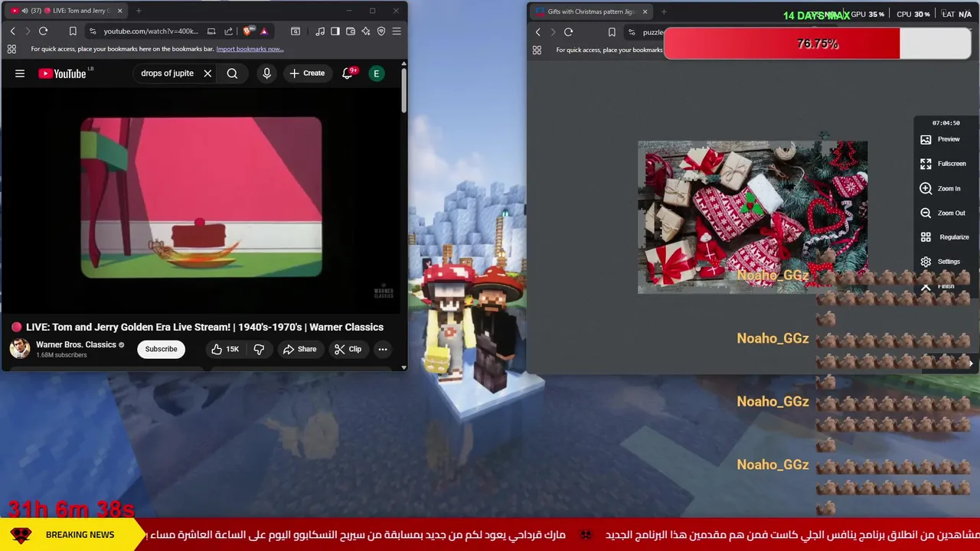980x551 pixels.
Task: Click the YouTube Create button
Action: (307, 73)
